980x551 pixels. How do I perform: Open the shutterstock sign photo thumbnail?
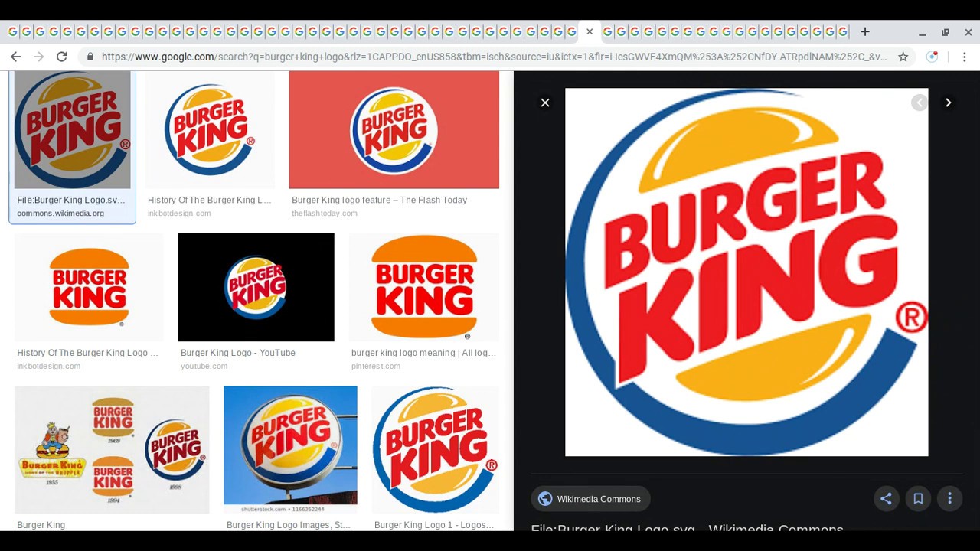coord(290,450)
